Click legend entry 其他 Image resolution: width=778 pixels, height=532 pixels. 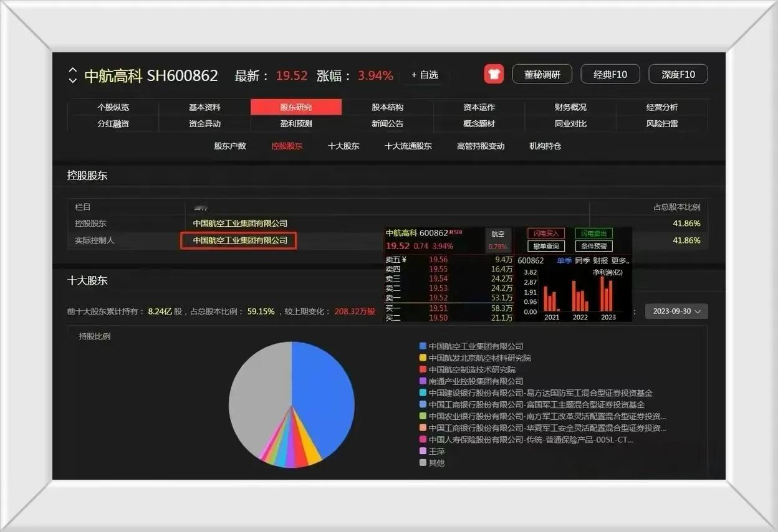(437, 463)
